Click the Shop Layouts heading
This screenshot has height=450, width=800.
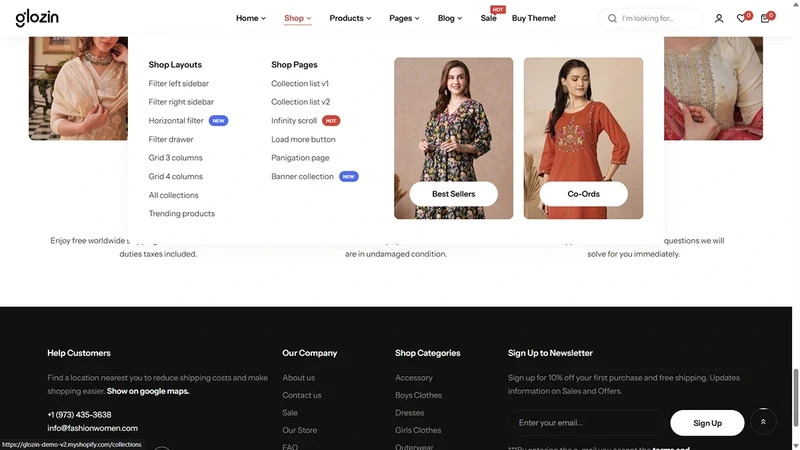click(175, 65)
